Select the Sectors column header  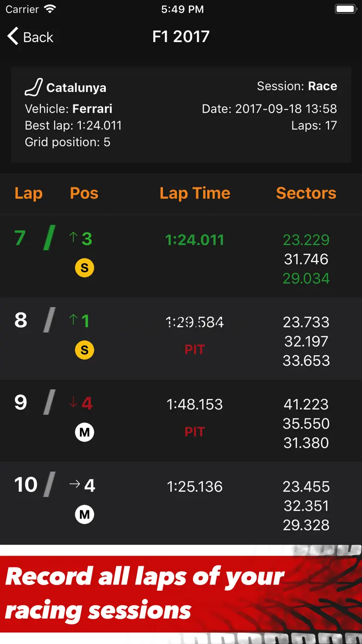click(306, 193)
